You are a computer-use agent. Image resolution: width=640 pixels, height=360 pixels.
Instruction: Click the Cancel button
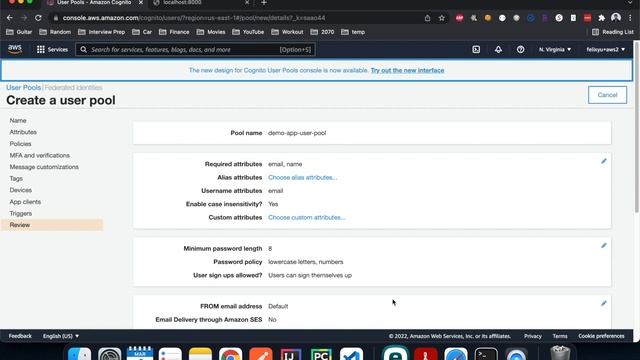(607, 95)
